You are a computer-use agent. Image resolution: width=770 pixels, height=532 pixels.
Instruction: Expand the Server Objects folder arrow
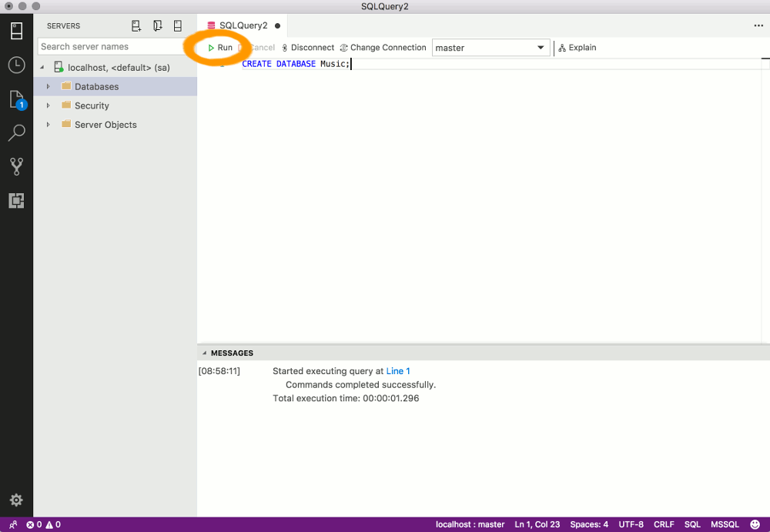(x=48, y=125)
